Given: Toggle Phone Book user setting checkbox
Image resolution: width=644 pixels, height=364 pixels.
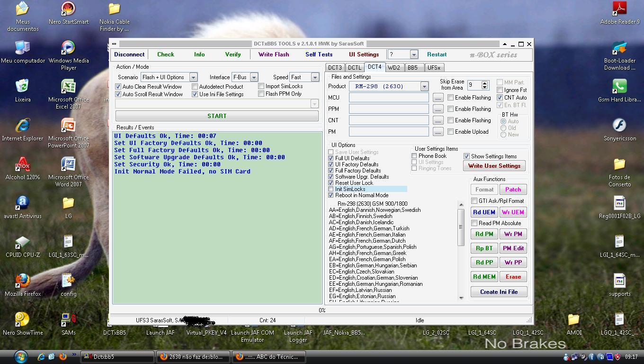Looking at the screenshot, I should tap(414, 156).
